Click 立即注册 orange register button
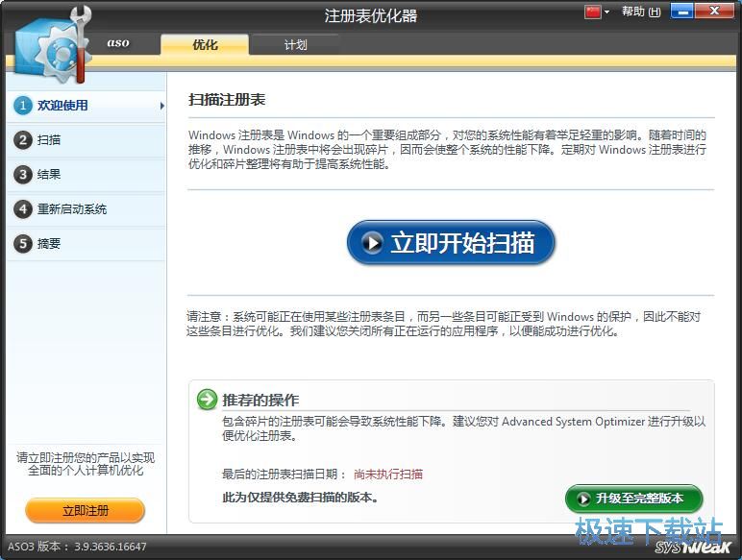 pos(86,511)
